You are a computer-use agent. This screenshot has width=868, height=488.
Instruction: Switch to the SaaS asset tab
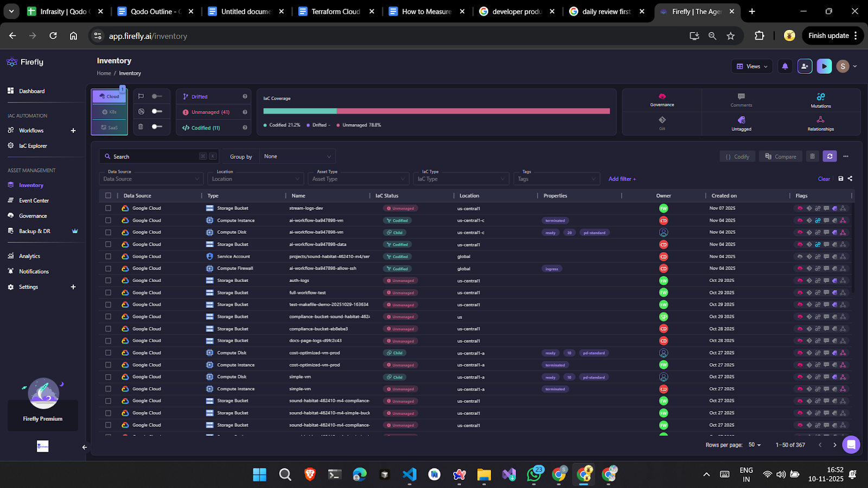(110, 127)
